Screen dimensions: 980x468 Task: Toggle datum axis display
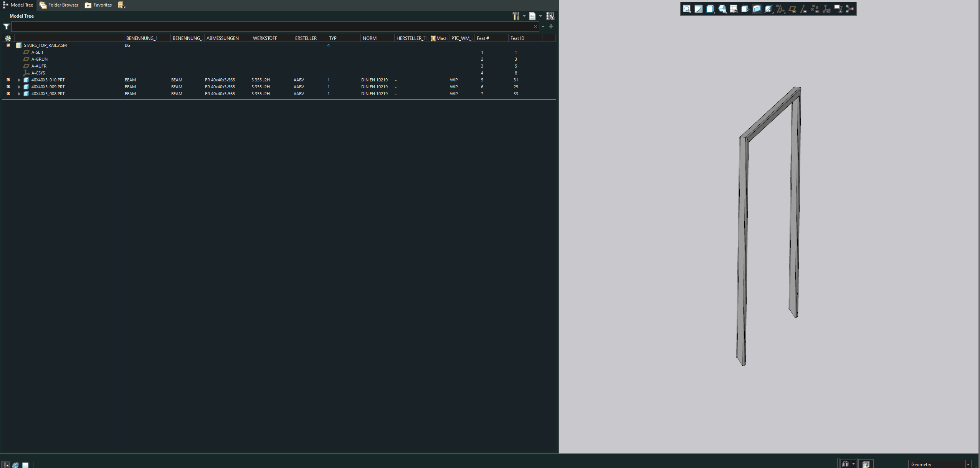pyautogui.click(x=803, y=8)
